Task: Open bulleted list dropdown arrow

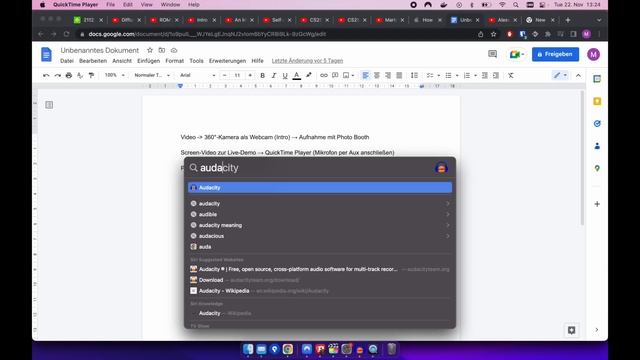Action: pyautogui.click(x=457, y=76)
